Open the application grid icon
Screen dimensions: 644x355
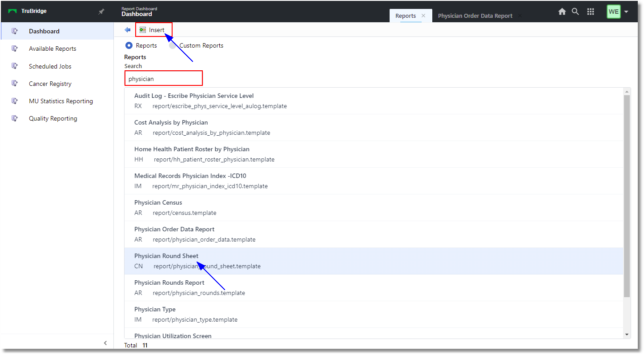(x=591, y=12)
